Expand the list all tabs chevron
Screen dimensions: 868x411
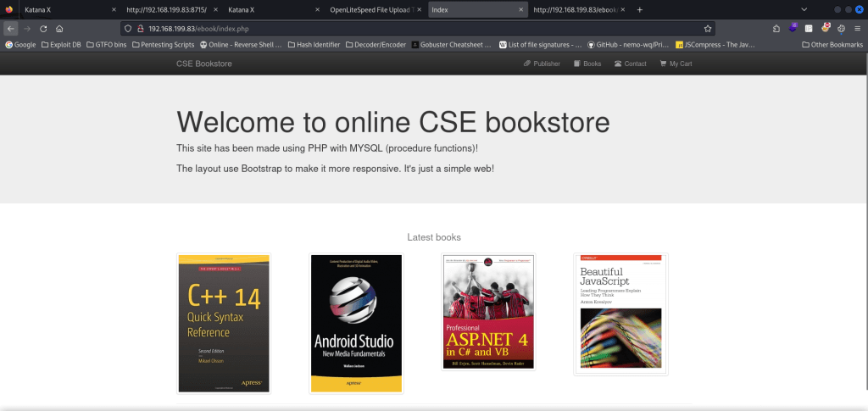pos(803,9)
